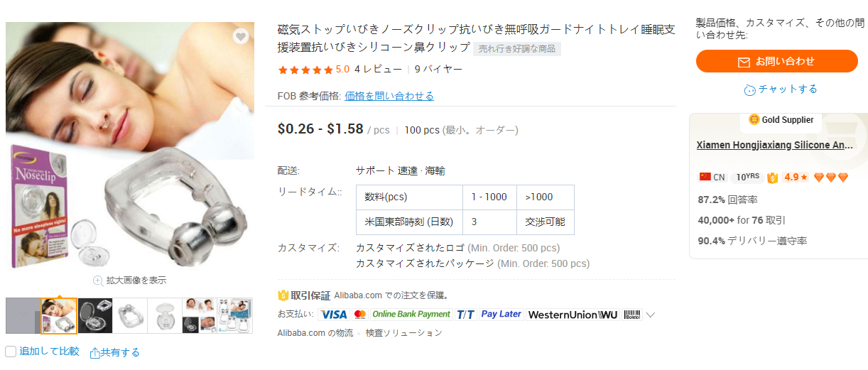Click the Mastercard payment icon
This screenshot has width=868, height=370.
(x=359, y=315)
